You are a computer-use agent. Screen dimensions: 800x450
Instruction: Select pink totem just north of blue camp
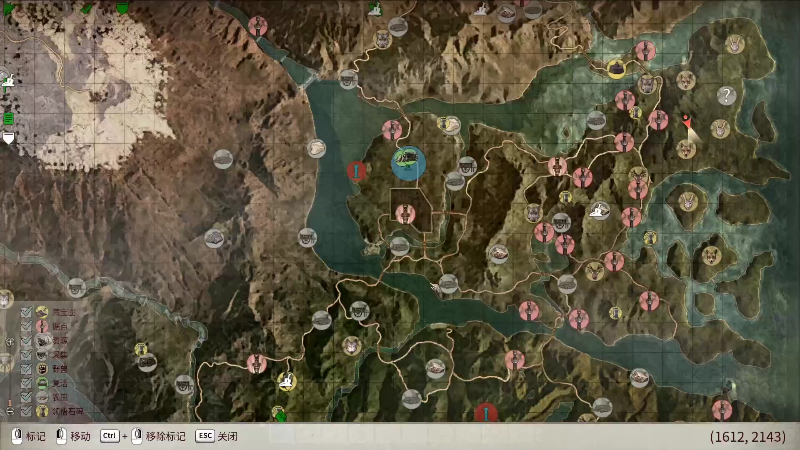pyautogui.click(x=392, y=130)
